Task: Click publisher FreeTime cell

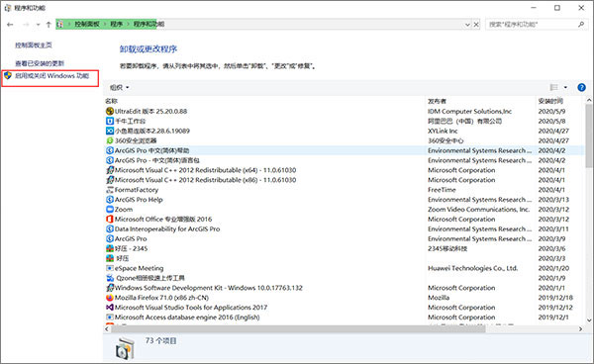Action: 442,190
